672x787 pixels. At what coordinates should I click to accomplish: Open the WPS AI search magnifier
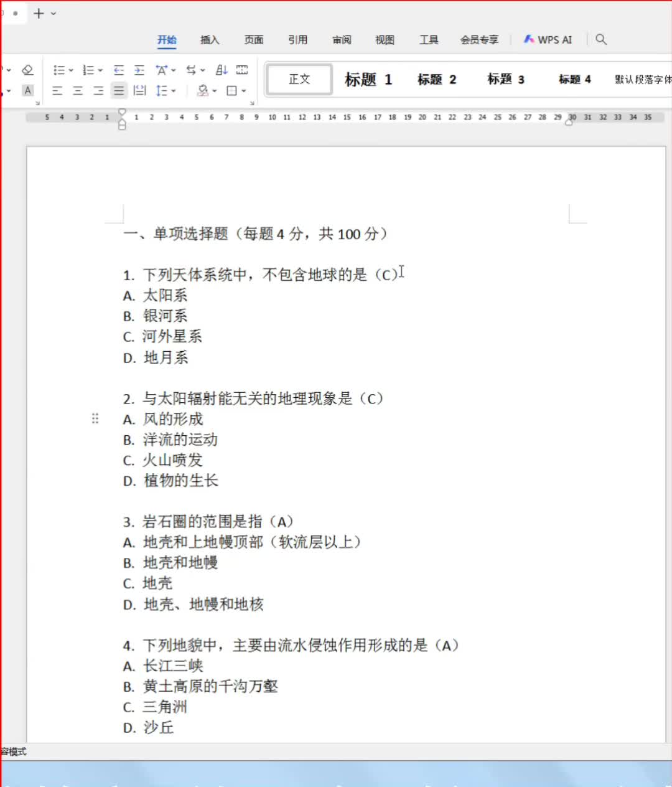pos(601,39)
